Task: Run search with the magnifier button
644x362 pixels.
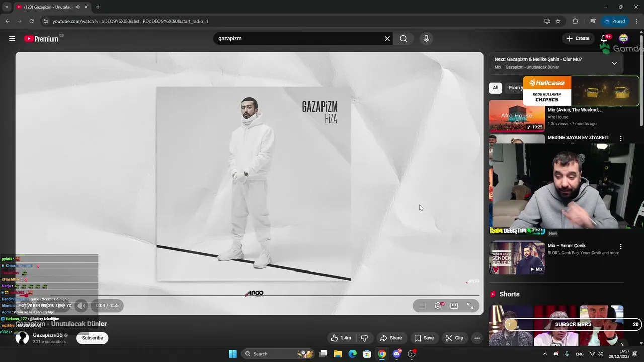Action: coord(404,39)
